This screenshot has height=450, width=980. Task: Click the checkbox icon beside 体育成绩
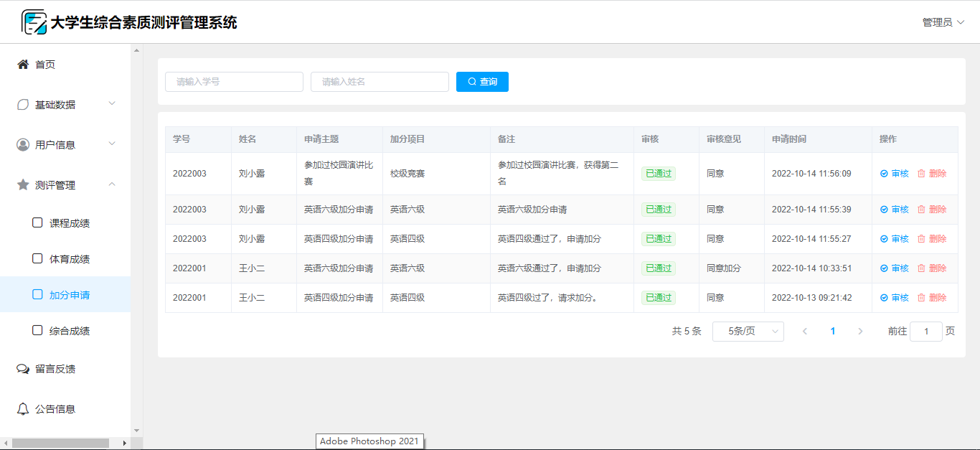pyautogui.click(x=37, y=258)
